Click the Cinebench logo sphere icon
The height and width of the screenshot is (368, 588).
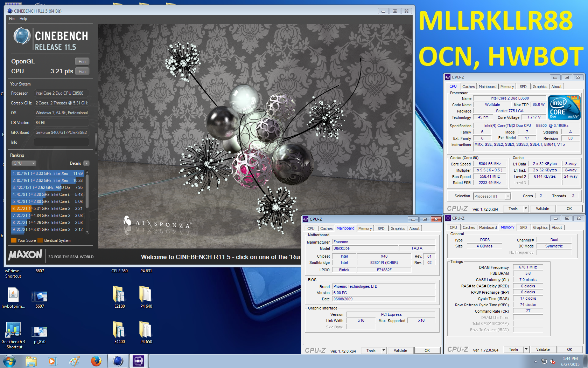(22, 36)
